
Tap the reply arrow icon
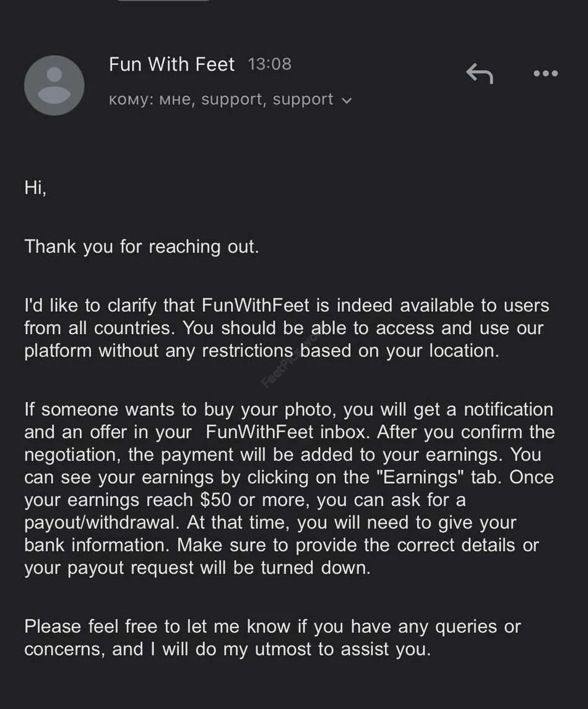click(x=479, y=74)
